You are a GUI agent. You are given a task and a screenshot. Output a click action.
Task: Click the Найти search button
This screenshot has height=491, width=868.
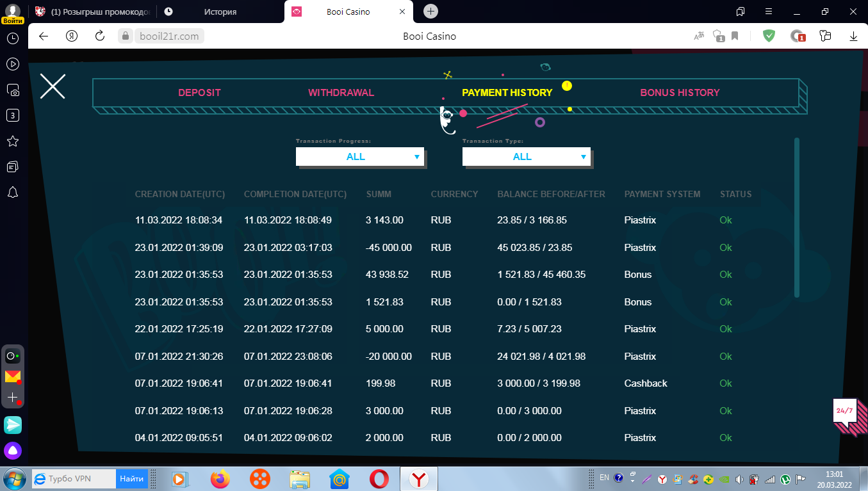(131, 479)
